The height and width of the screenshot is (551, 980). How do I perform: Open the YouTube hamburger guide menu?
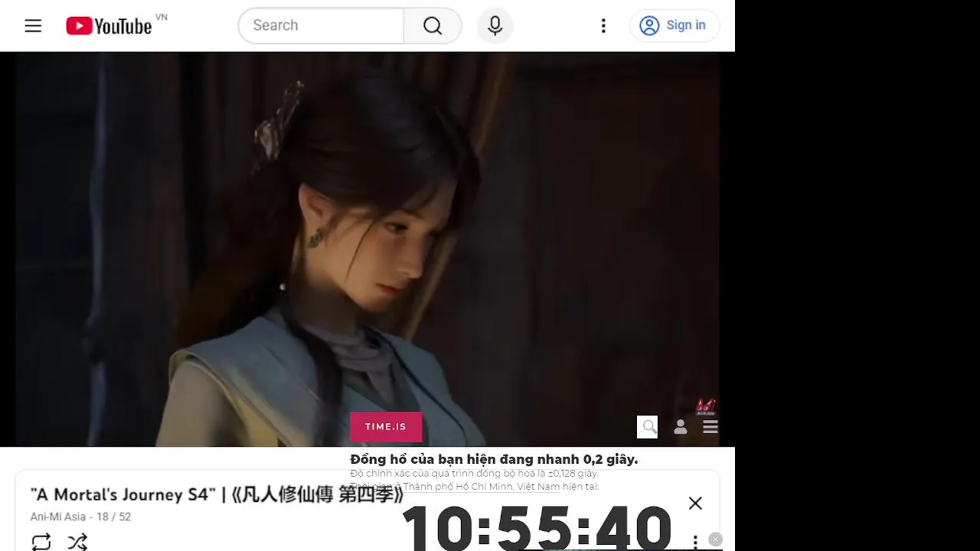point(33,25)
